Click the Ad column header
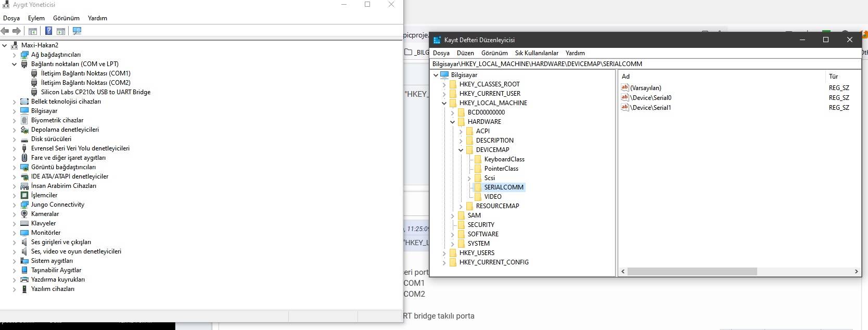 coord(722,77)
